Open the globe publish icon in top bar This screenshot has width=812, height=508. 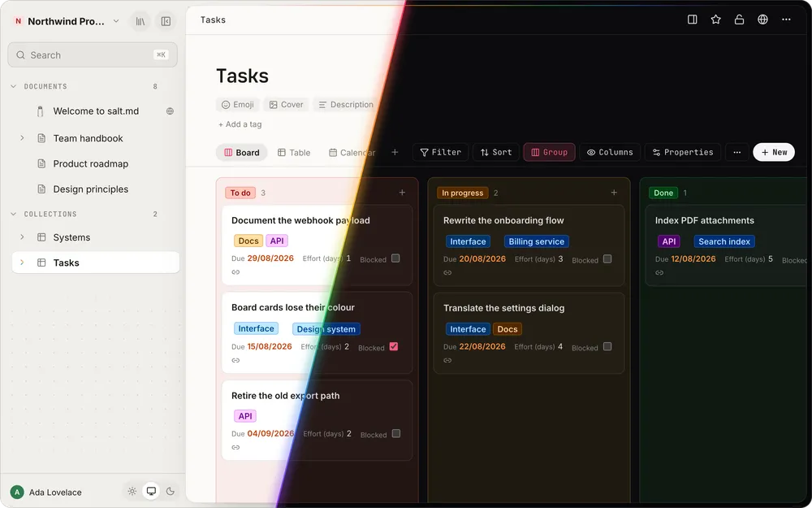click(x=762, y=20)
